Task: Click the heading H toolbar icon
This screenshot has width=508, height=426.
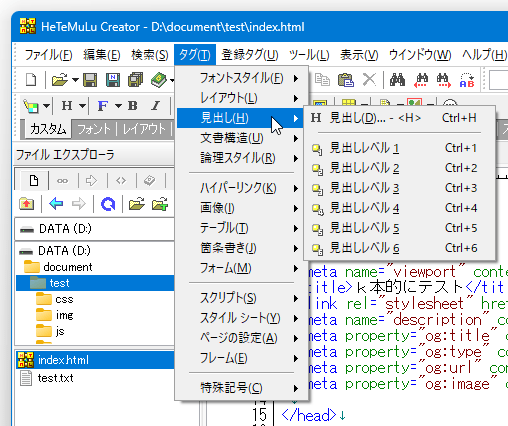Action: tap(67, 106)
